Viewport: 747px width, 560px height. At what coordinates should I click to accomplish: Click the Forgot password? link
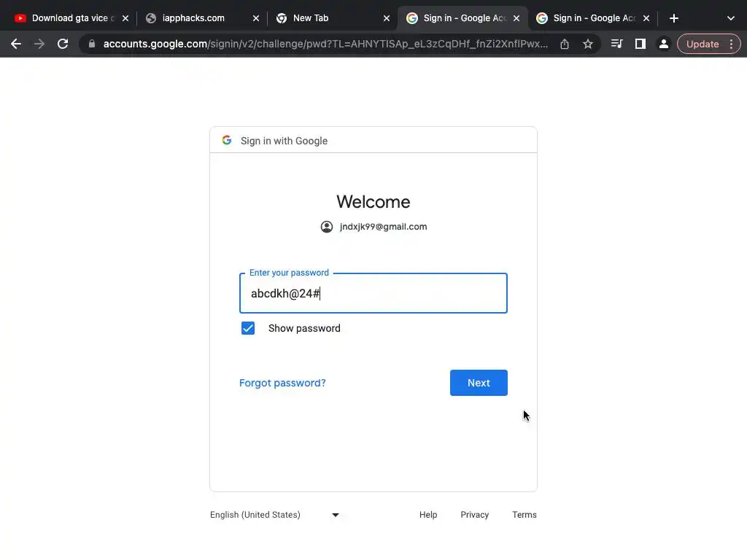[282, 383]
